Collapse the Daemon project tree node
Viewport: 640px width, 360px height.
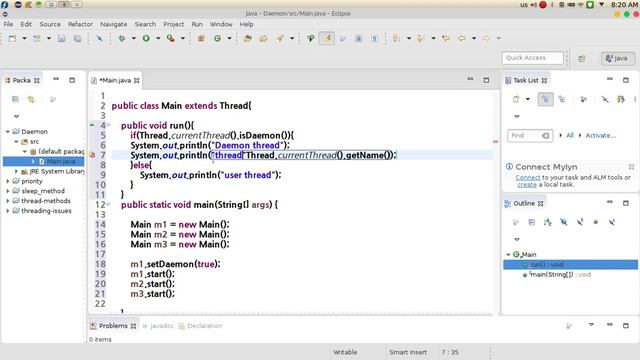[8, 131]
